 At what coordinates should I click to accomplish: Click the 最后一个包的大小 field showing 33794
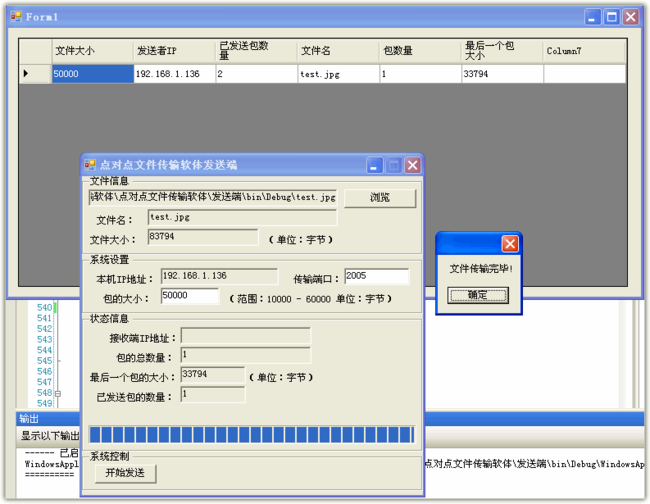(213, 375)
